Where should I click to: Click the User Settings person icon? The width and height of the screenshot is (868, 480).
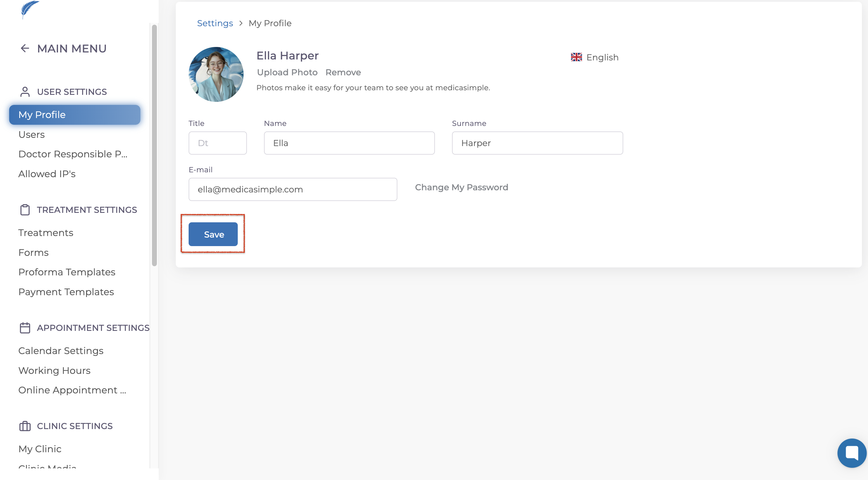(x=25, y=91)
